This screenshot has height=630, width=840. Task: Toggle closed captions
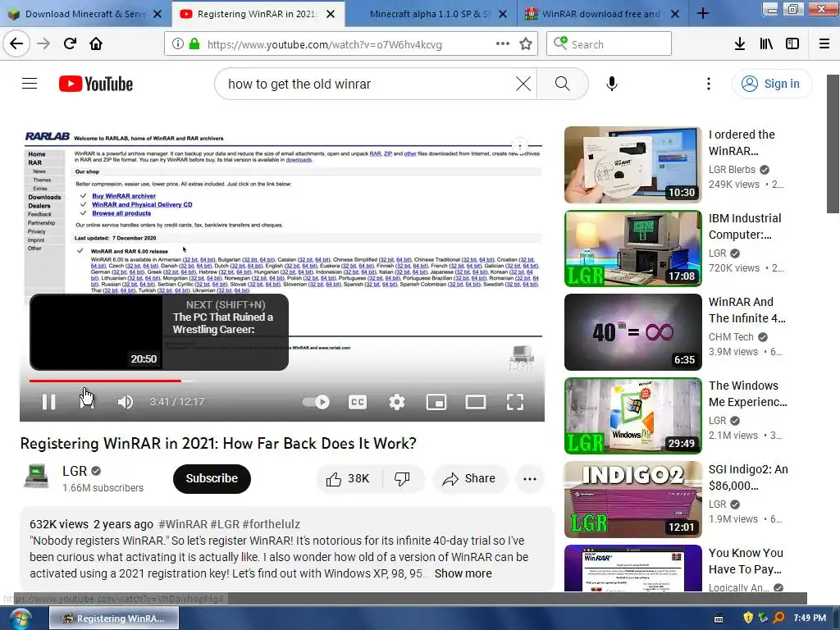(358, 402)
